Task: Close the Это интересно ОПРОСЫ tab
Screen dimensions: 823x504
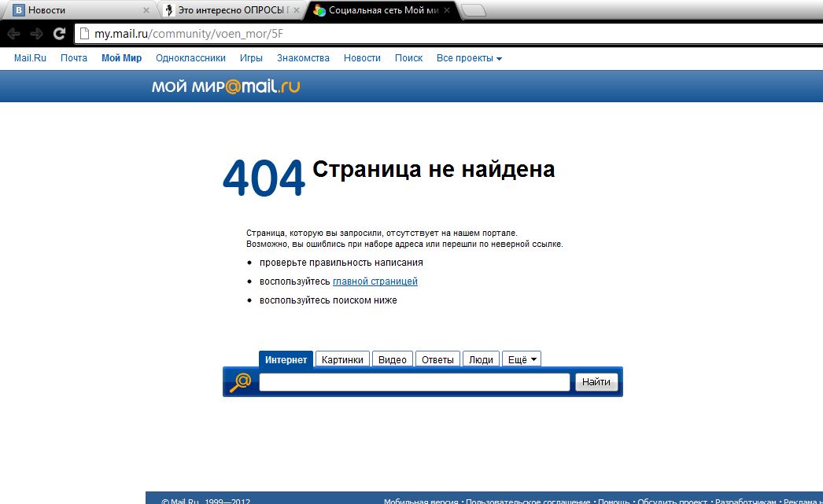Action: (x=297, y=11)
